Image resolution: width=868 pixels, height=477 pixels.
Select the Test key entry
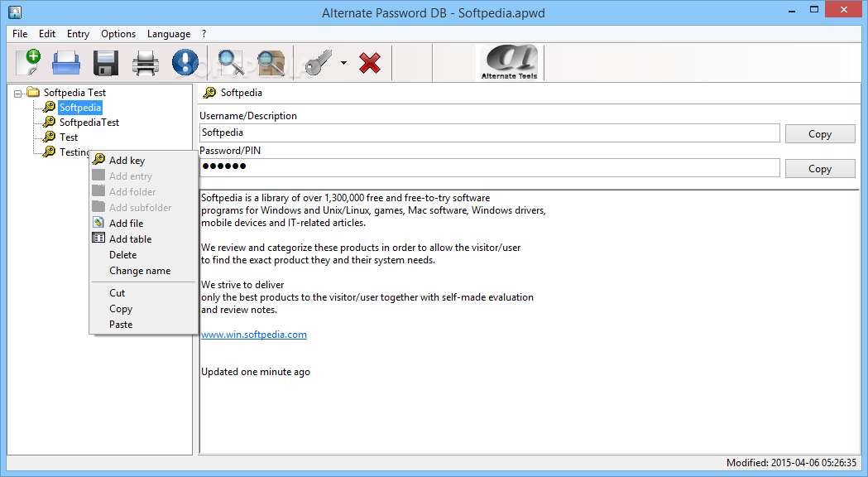point(69,137)
